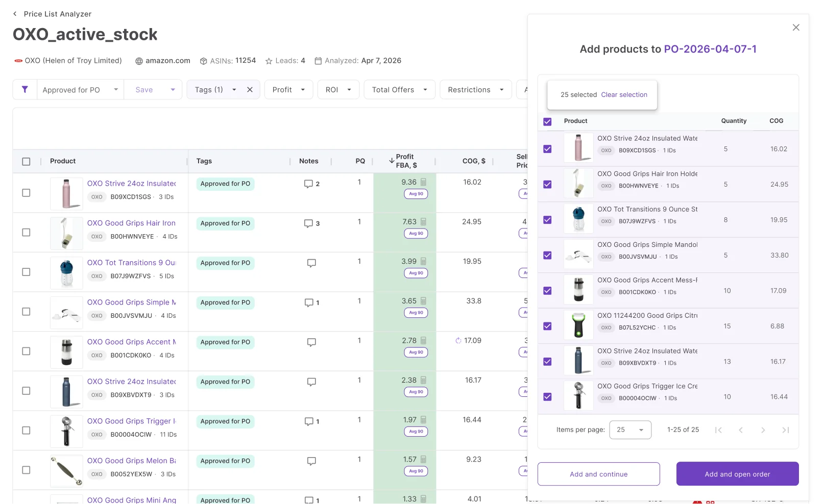Open the Items per page dropdown
This screenshot has width=825, height=504.
click(x=630, y=430)
